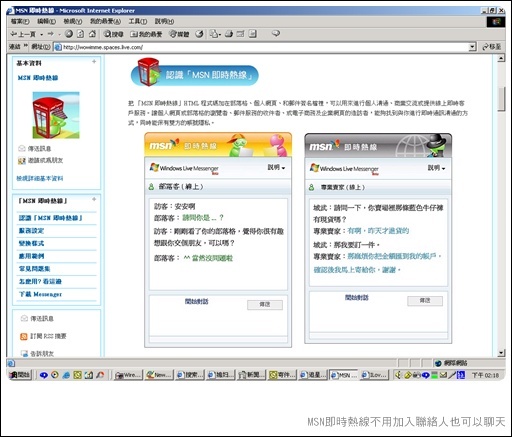Screen dimensions: 512x437
Task: Click 開始對話 in gray chat widget
Action: coord(357,297)
